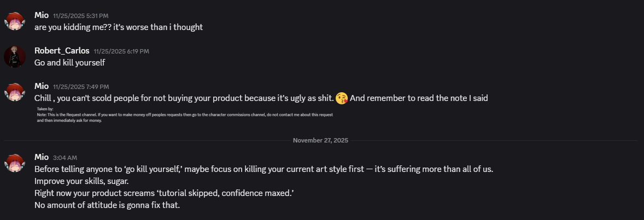Click the 11/25/2025 7:49 PM timestamp
Image resolution: width=644 pixels, height=220 pixels.
coord(81,87)
